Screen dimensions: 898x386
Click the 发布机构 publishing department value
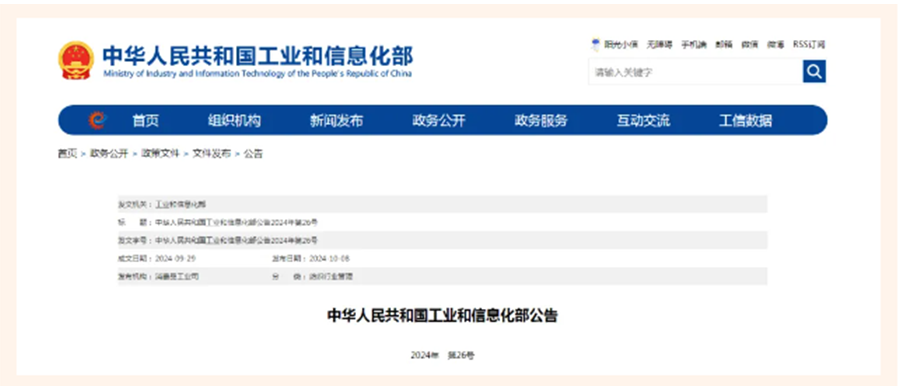(177, 277)
